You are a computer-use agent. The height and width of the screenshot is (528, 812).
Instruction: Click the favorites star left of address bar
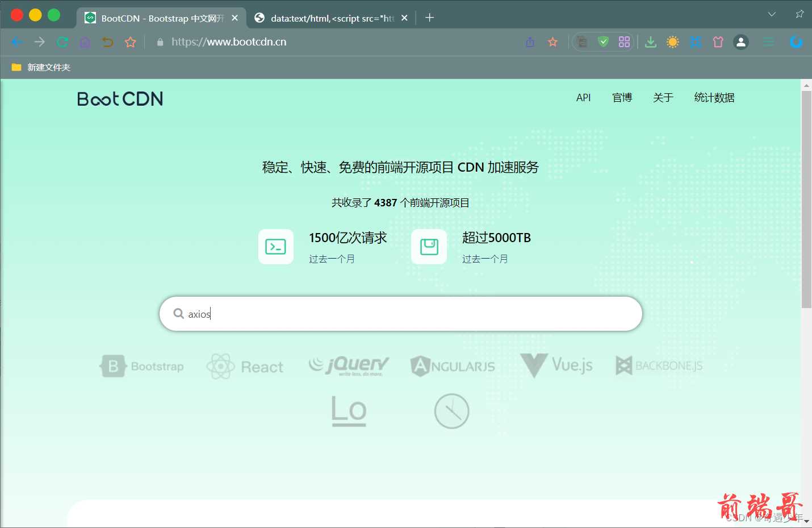click(x=131, y=42)
